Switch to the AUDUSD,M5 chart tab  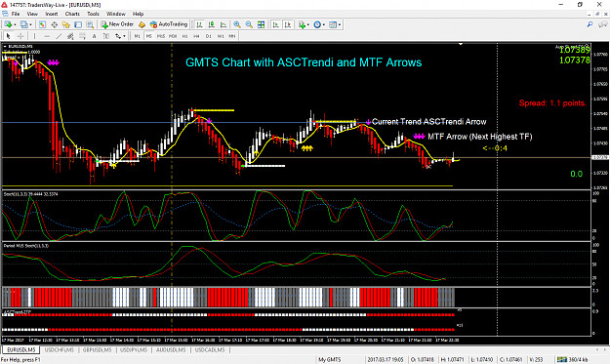pyautogui.click(x=171, y=350)
